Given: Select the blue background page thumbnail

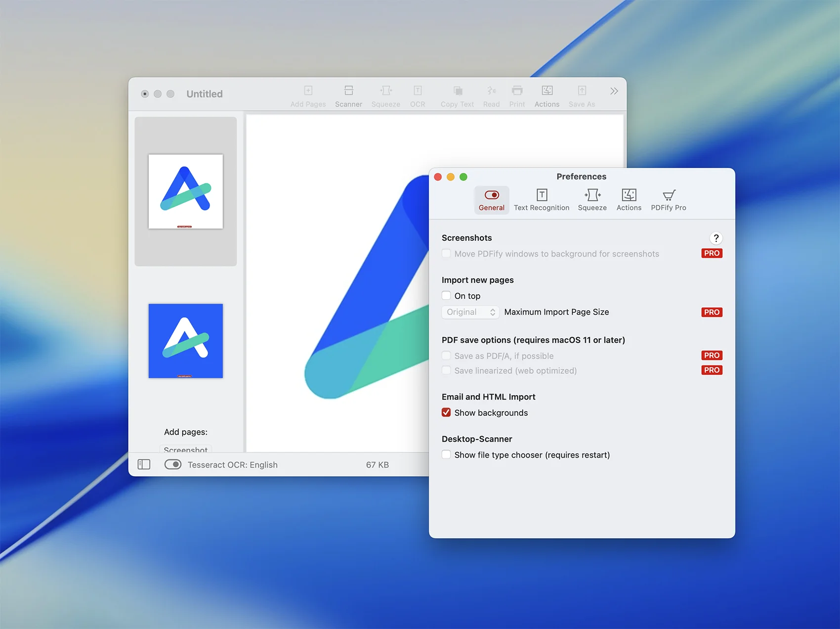Looking at the screenshot, I should point(186,341).
